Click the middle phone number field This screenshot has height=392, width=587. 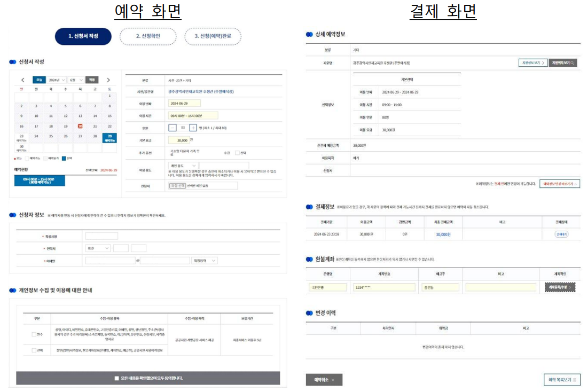(121, 248)
